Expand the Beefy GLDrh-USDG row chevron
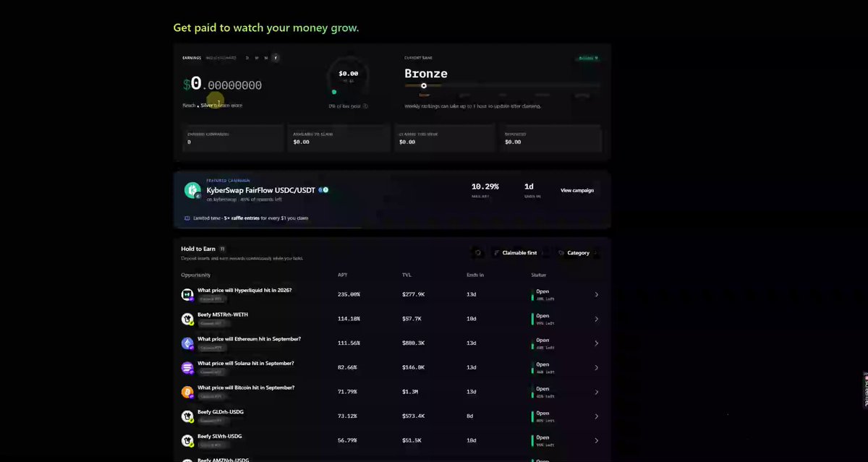 coord(597,416)
